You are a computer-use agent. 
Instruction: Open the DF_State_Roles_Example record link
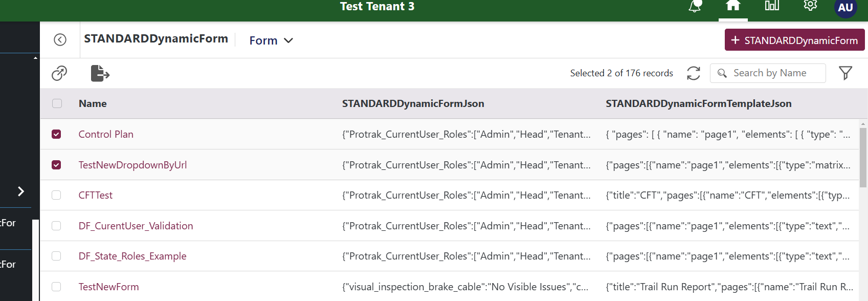[x=132, y=256]
